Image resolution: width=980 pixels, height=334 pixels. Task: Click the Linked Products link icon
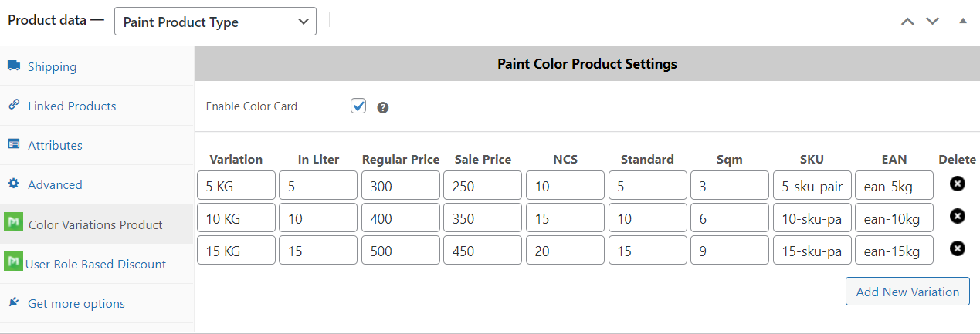14,105
